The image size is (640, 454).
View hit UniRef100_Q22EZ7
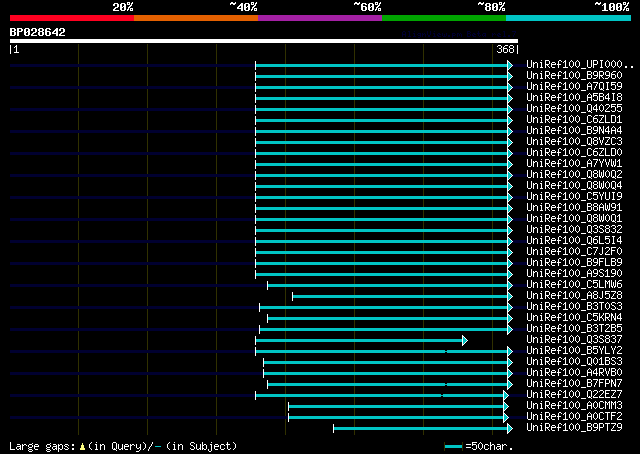[x=574, y=395]
